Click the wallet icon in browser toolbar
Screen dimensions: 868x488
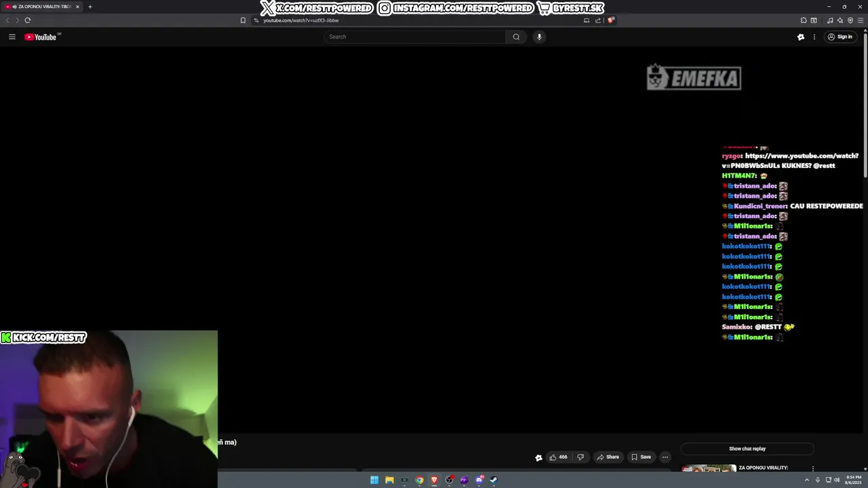click(814, 20)
